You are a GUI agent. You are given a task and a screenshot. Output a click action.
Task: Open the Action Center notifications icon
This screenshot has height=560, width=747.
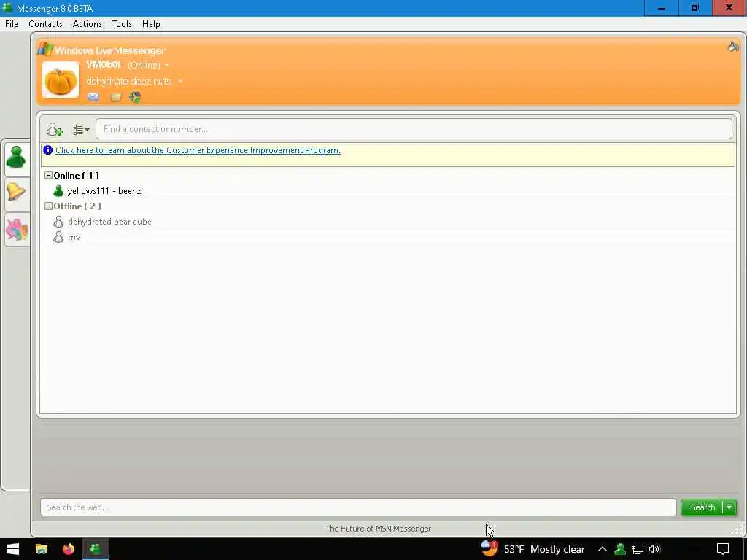[723, 549]
